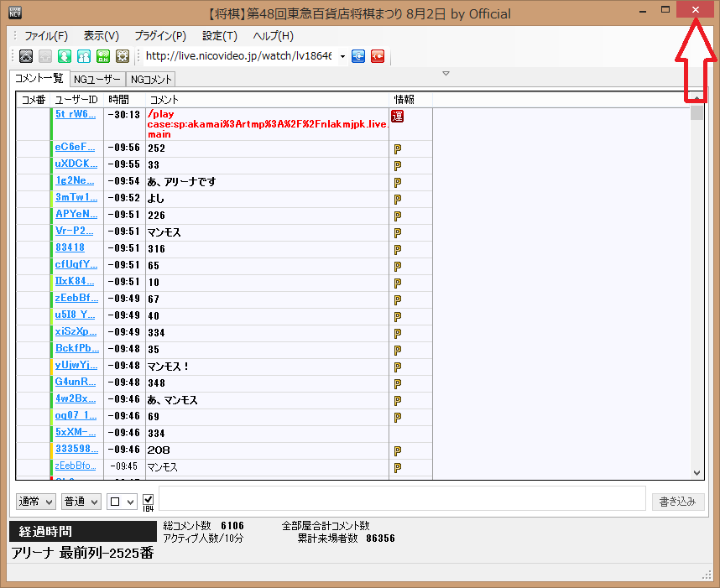This screenshot has width=720, height=588.
Task: Click user ID link 83418
Action: click(70, 248)
